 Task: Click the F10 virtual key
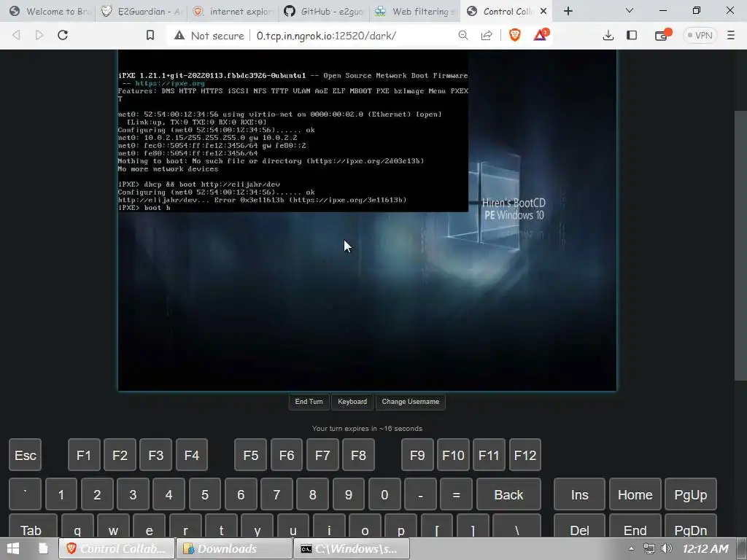point(453,455)
